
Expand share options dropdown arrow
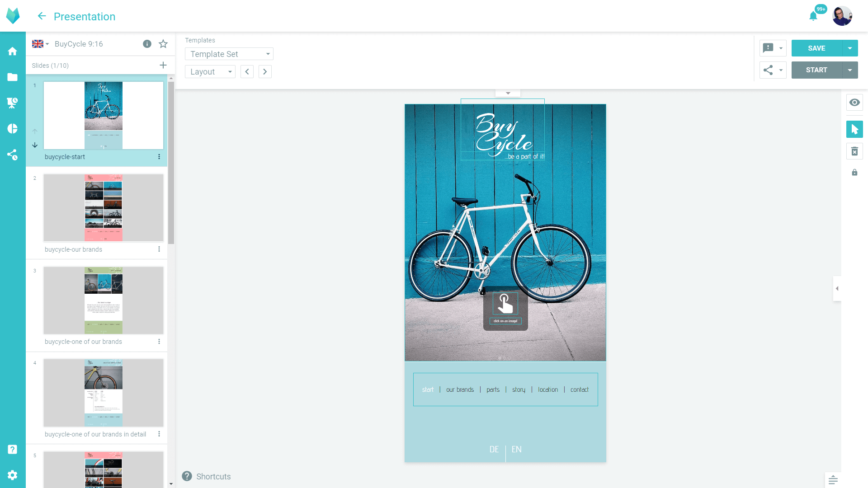coord(781,70)
